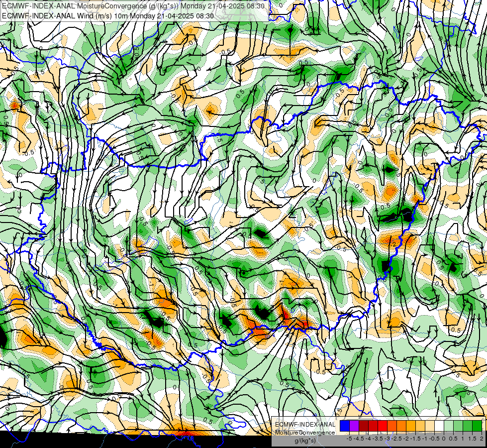Click the pale peach legend swatch beside white

point(429,426)
